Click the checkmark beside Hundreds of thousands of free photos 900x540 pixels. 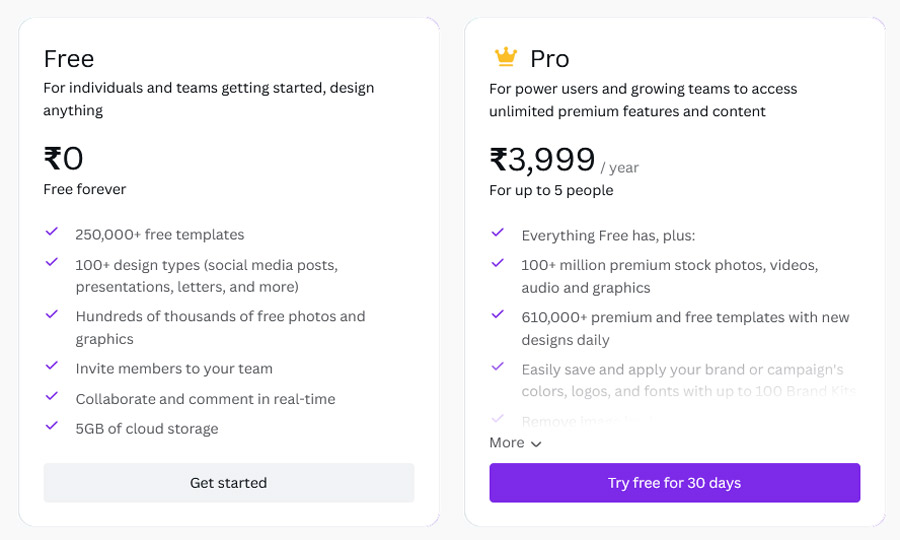(x=52, y=314)
